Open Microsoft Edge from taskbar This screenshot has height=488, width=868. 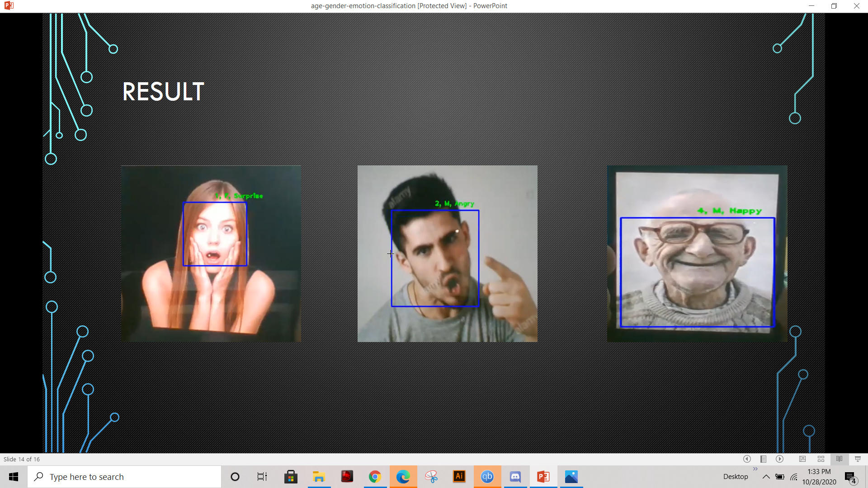coord(403,477)
